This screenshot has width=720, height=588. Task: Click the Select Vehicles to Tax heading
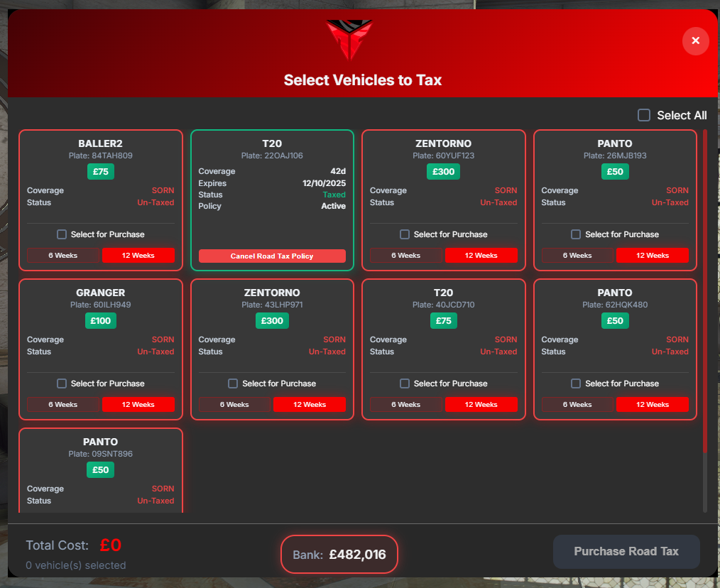363,80
